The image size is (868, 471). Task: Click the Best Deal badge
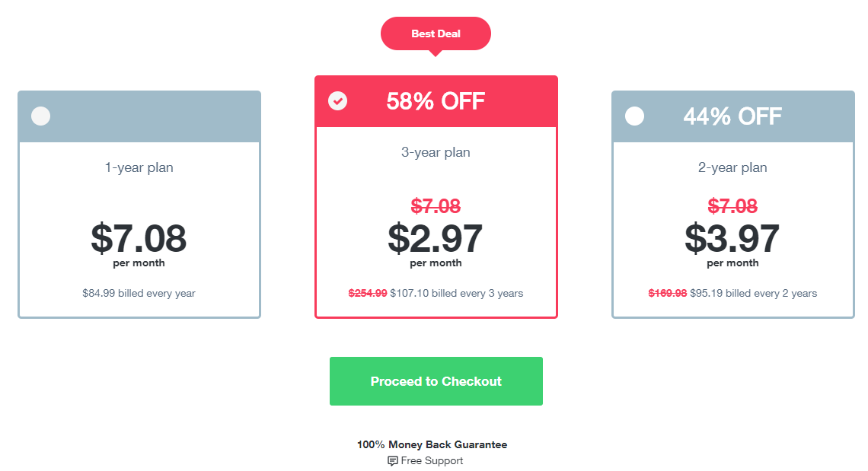tap(436, 33)
